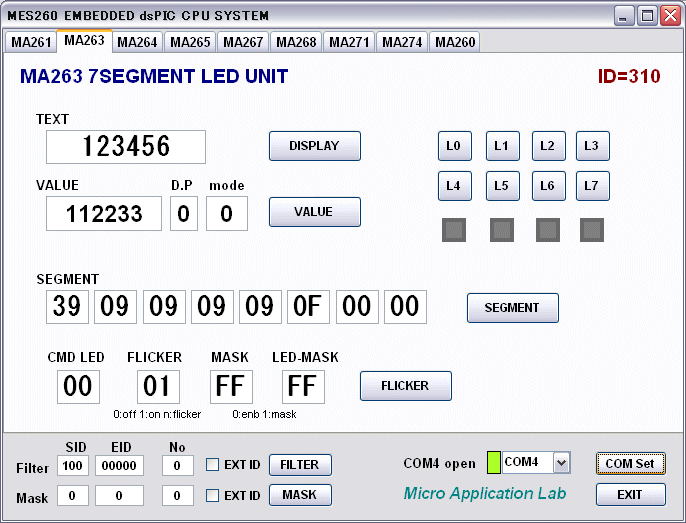Go to the MA267 tab
The width and height of the screenshot is (686, 523).
click(243, 42)
